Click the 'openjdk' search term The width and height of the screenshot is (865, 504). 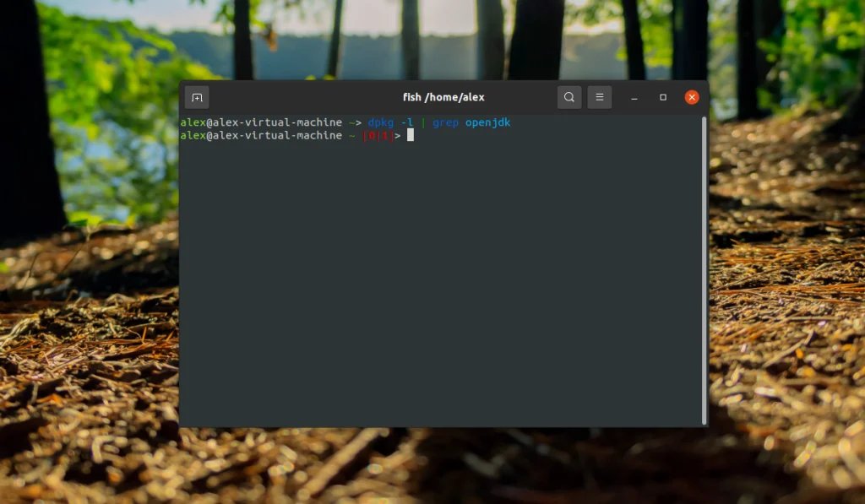[490, 122]
